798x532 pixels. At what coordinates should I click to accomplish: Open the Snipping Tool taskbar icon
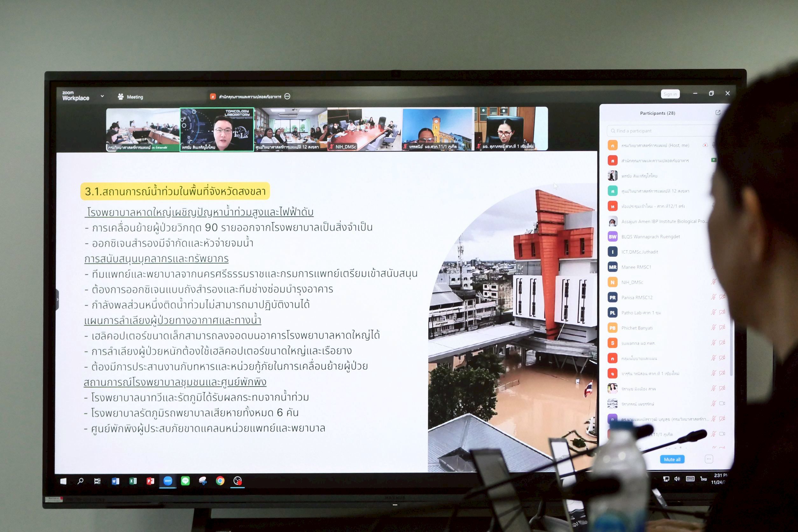tap(203, 481)
